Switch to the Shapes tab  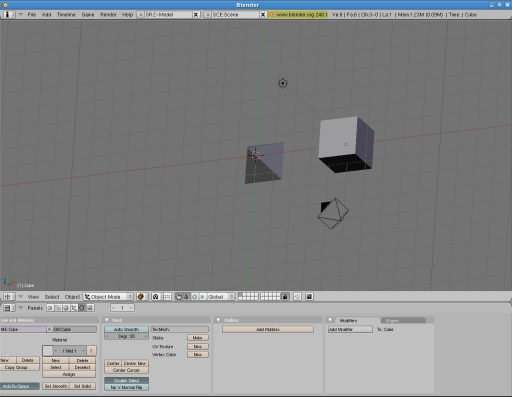[403, 320]
